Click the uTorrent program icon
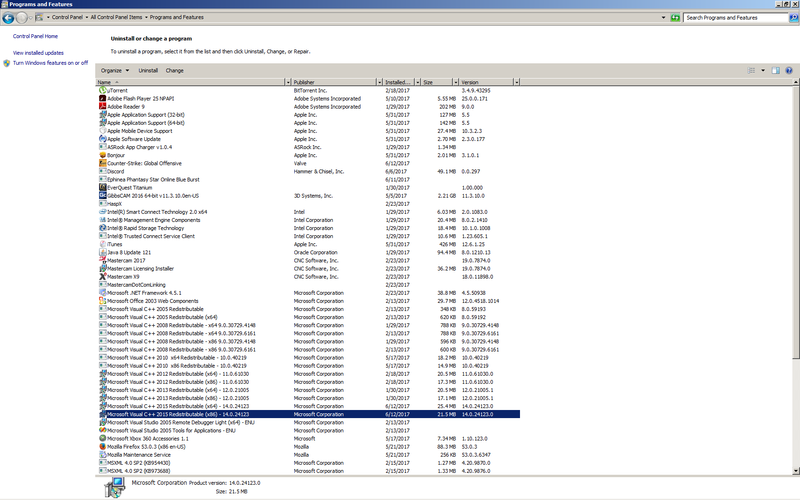This screenshot has width=800, height=500. [103, 90]
